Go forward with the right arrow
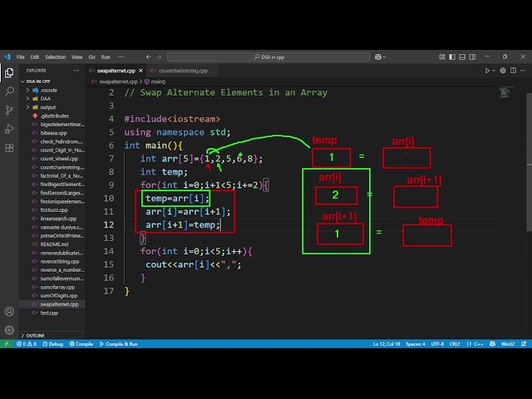 tap(159, 57)
